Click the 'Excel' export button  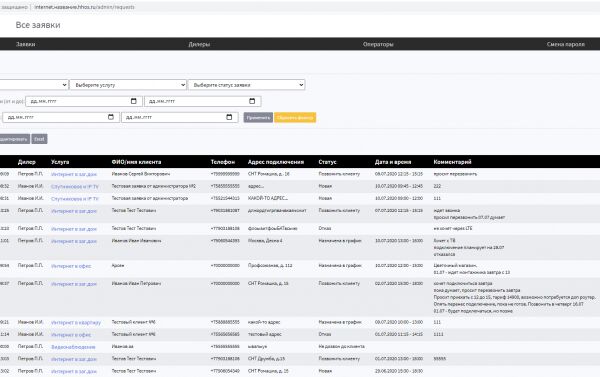39,139
